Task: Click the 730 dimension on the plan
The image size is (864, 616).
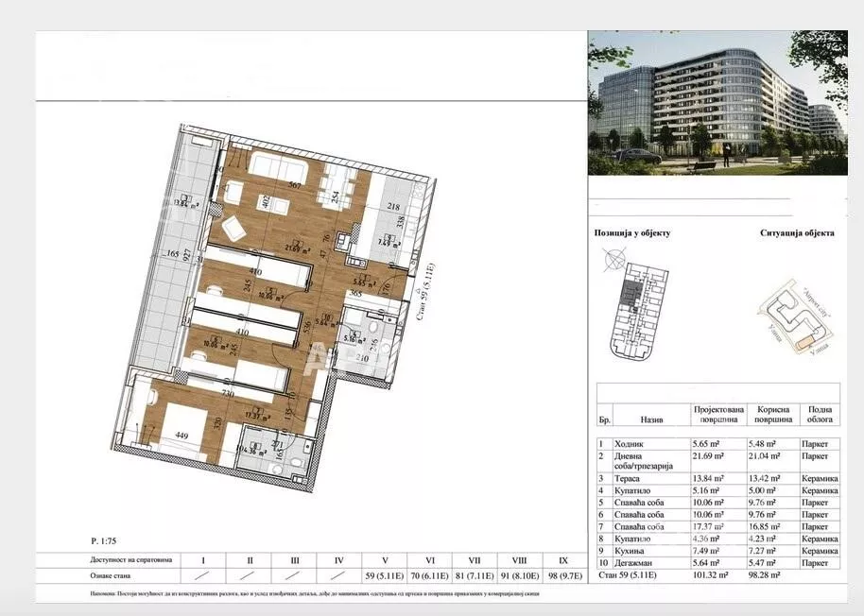Action: pos(228,394)
